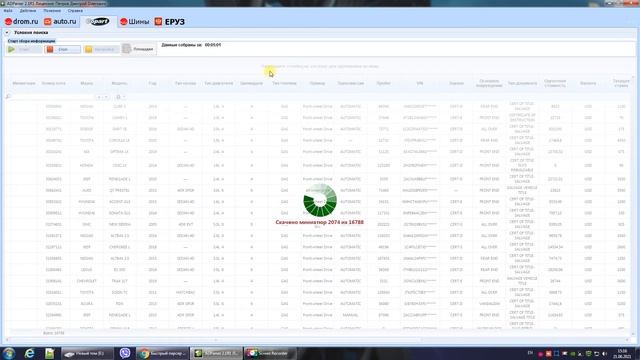The width and height of the screenshot is (640, 360).
Task: Open the Файл menu
Action: [8, 11]
